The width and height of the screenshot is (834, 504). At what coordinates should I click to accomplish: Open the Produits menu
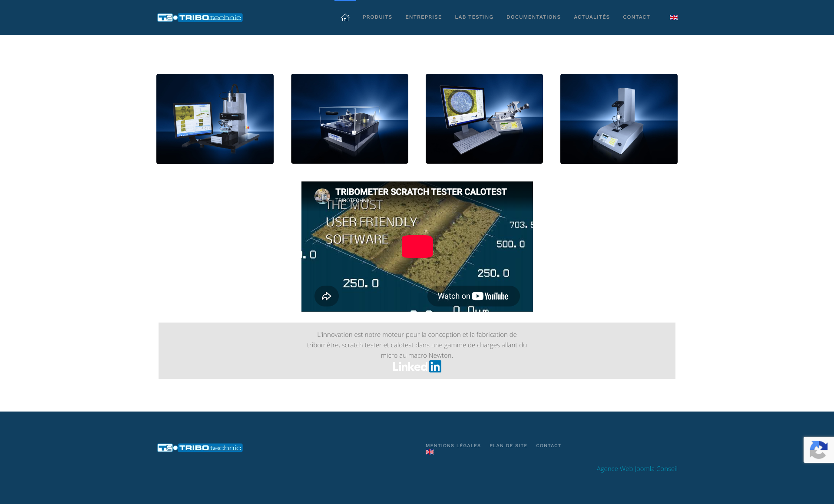click(x=377, y=17)
